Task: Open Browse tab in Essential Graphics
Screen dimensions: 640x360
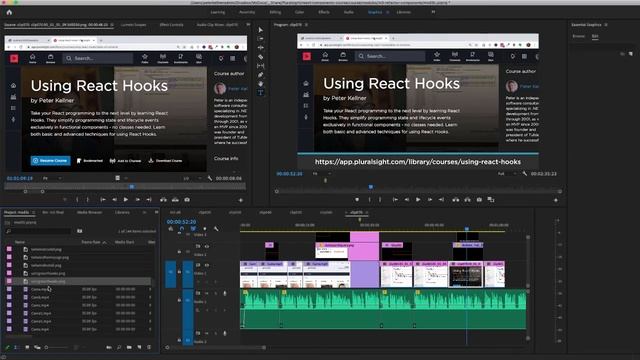Action: [578, 36]
